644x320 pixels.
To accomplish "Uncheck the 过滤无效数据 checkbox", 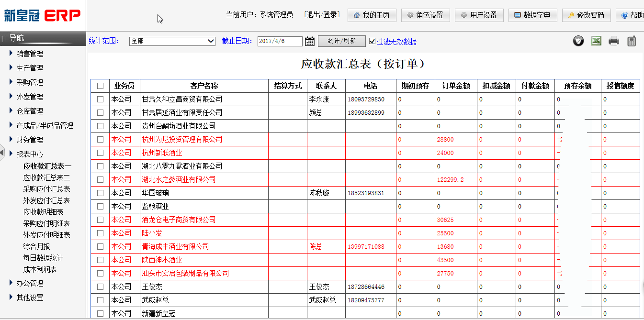I will 373,42.
